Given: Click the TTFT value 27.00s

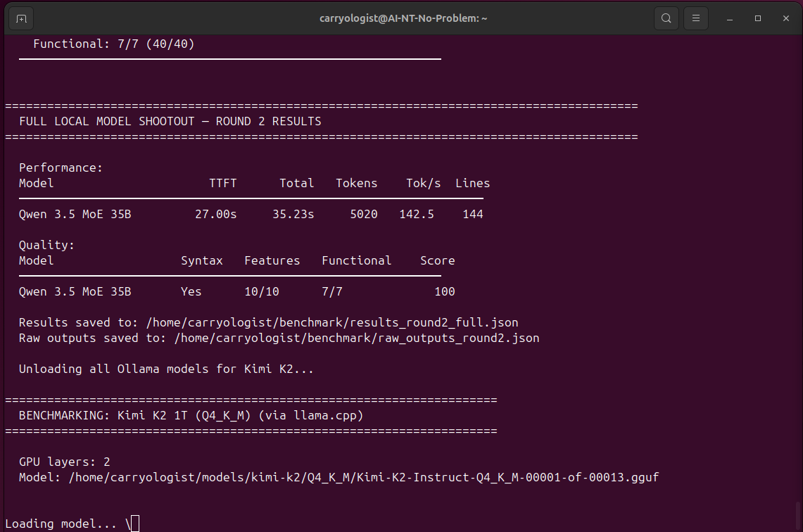Looking at the screenshot, I should coord(215,214).
